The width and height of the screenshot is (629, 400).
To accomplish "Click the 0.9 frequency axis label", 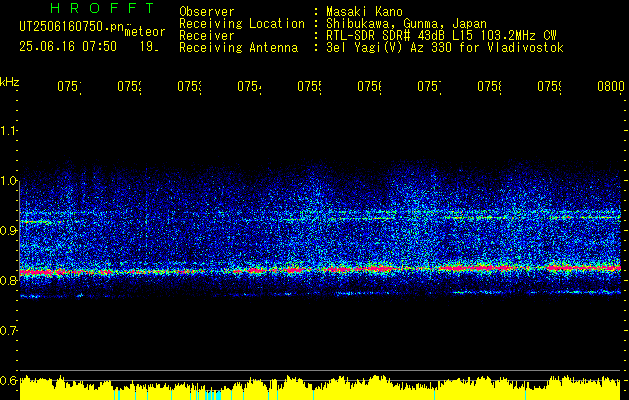I will (9, 230).
